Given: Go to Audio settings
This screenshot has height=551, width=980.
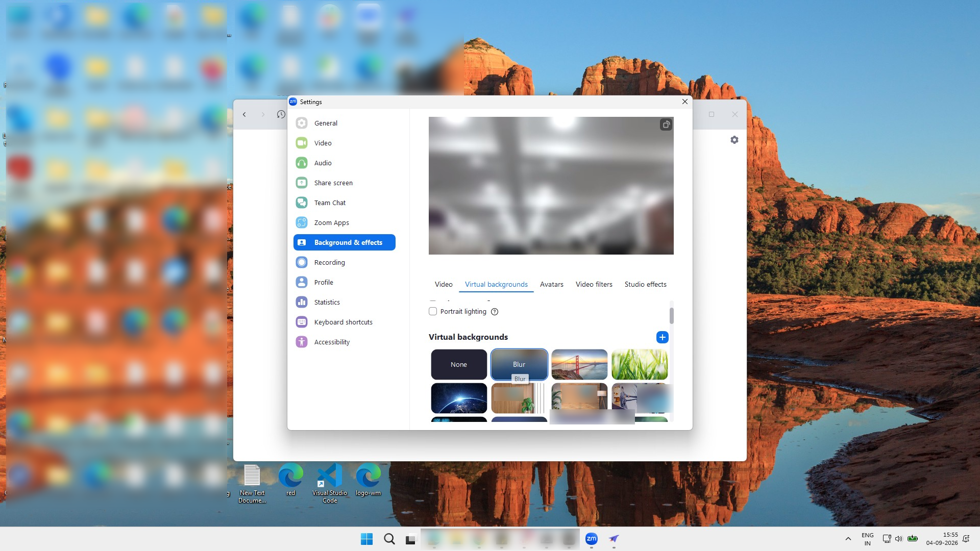Looking at the screenshot, I should (345, 163).
